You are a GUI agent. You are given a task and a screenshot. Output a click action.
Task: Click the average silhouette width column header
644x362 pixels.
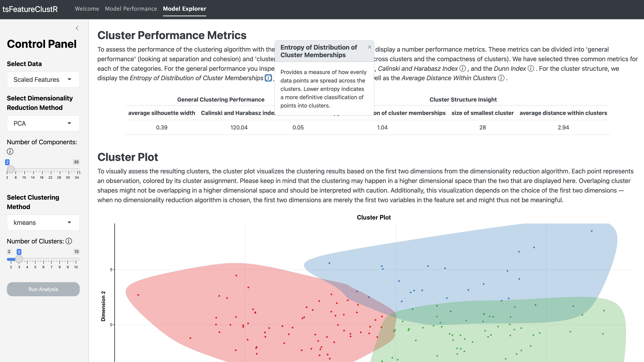[x=162, y=113]
